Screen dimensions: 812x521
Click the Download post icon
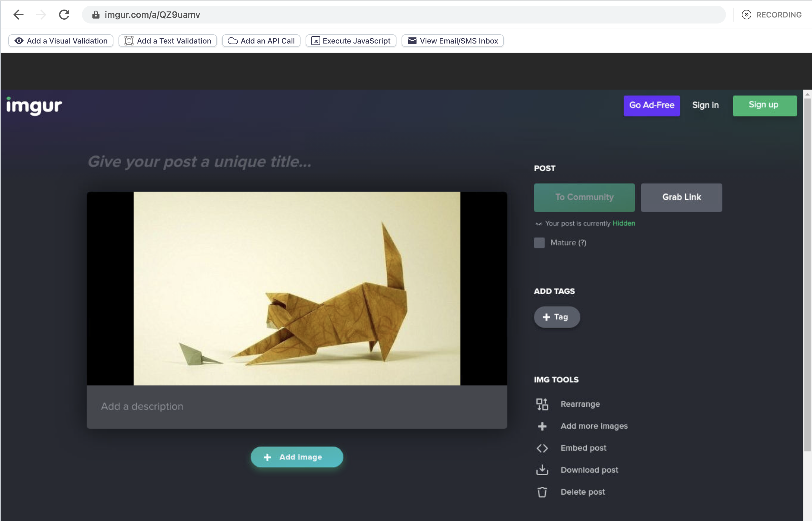click(x=542, y=470)
